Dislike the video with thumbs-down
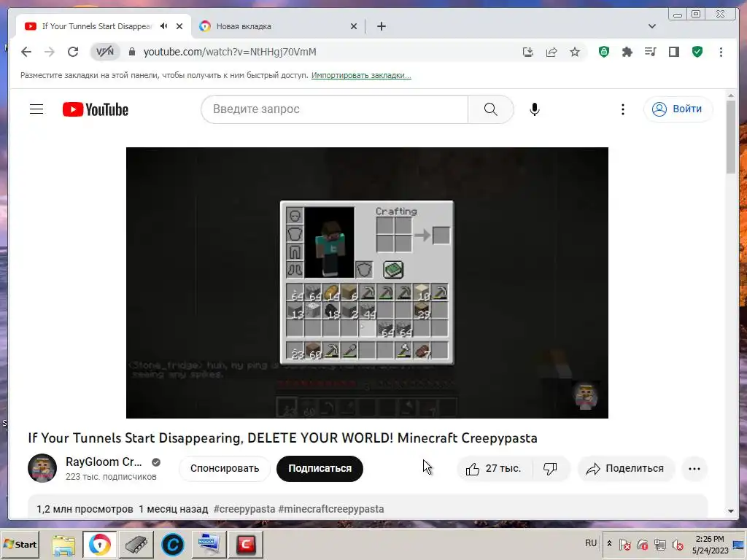Image resolution: width=747 pixels, height=560 pixels. pos(550,469)
